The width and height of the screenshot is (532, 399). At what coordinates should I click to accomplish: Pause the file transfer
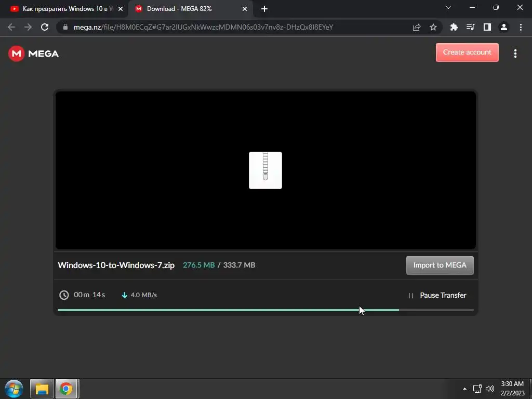pyautogui.click(x=437, y=295)
